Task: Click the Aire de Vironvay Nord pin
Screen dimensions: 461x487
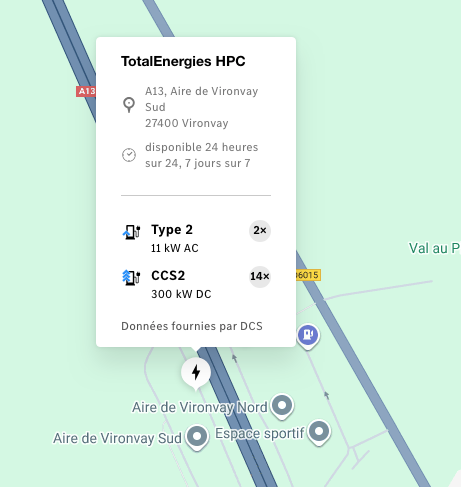Action: [x=282, y=406]
